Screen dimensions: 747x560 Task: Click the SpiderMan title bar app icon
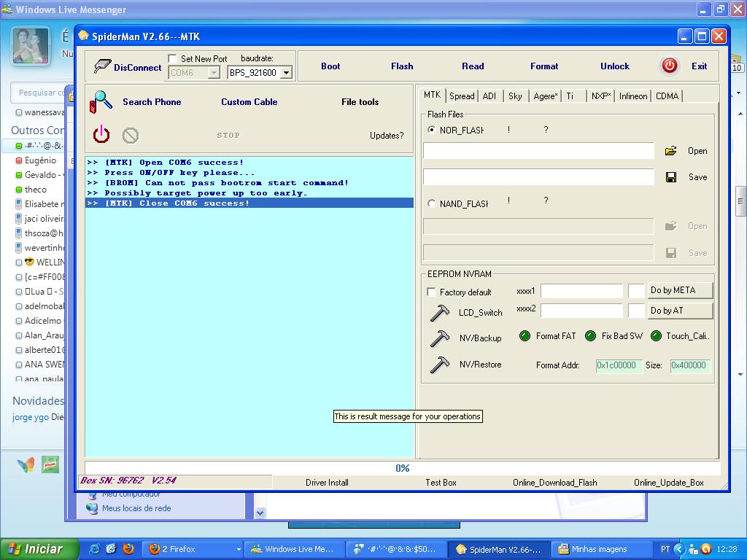(83, 36)
